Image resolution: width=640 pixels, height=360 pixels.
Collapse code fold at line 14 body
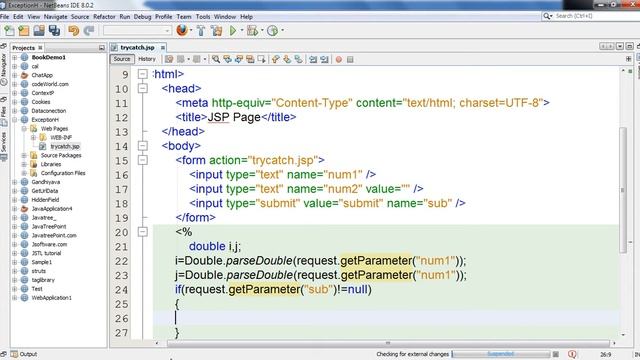tap(142, 146)
